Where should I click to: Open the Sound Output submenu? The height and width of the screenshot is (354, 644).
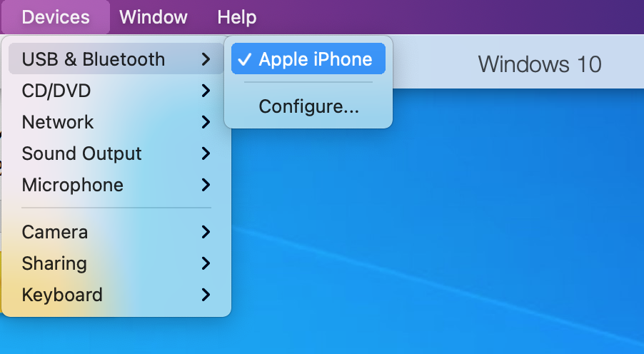(82, 153)
